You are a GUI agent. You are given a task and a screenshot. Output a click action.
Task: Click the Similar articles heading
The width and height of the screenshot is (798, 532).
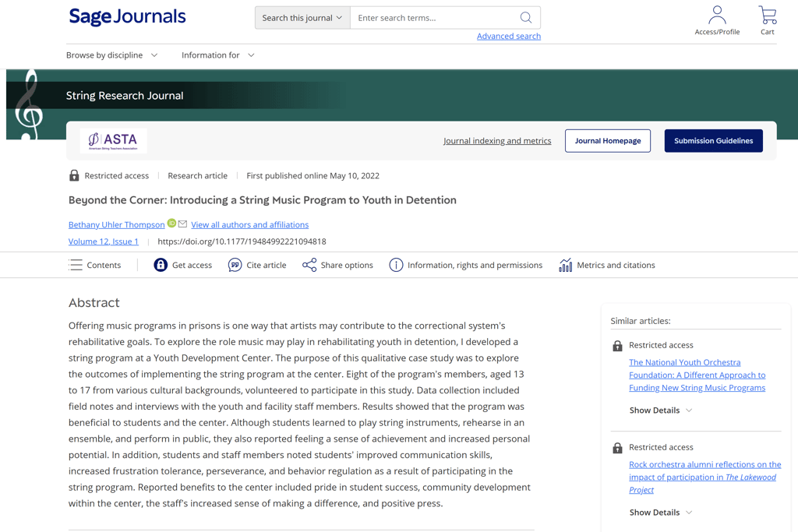pos(641,321)
